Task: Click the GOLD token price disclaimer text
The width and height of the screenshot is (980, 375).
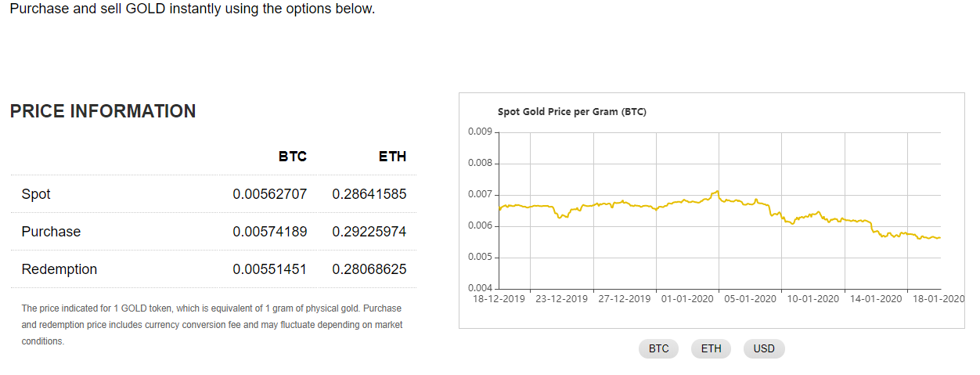Action: (211, 324)
